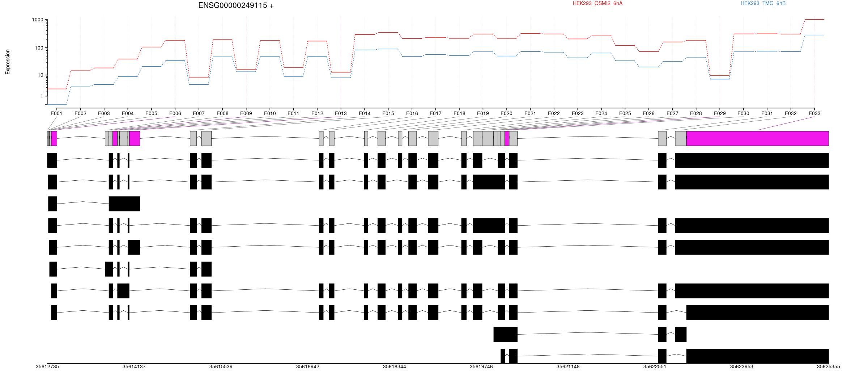The image size is (868, 373).
Task: Click exon label E022
Action: point(554,113)
